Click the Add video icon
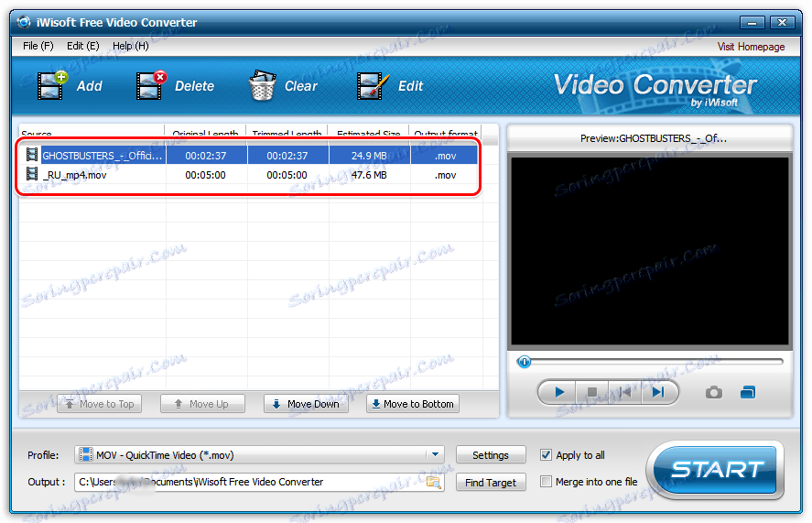The height and width of the screenshot is (523, 812). pyautogui.click(x=52, y=85)
